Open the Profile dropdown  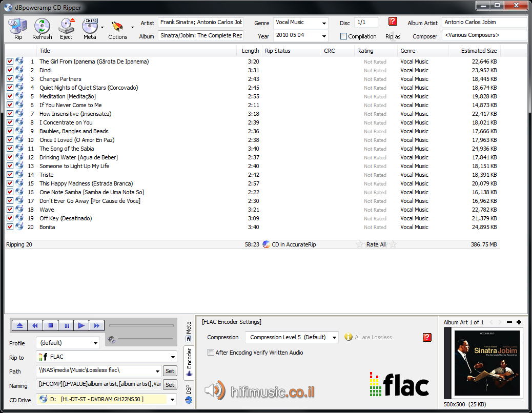[x=95, y=343]
